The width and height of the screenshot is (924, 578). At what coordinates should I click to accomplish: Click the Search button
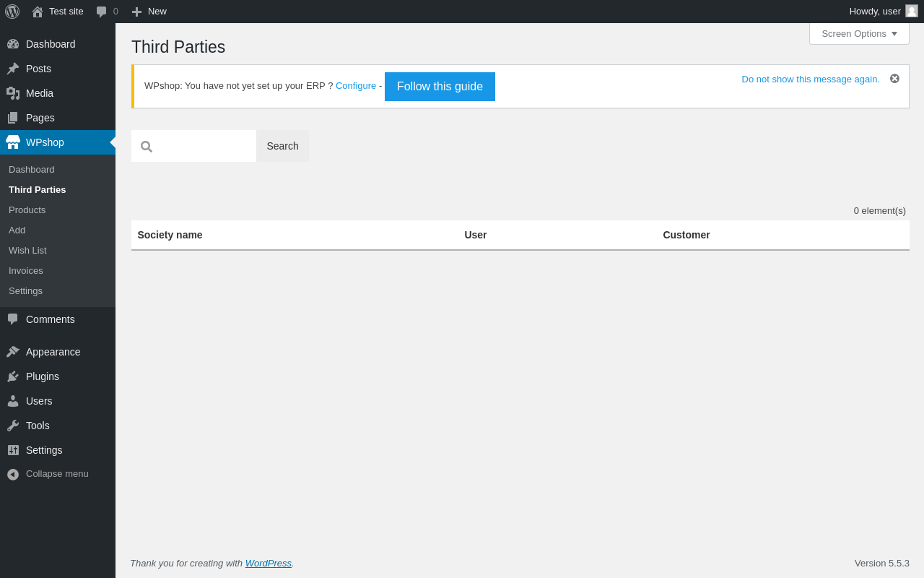pos(282,146)
